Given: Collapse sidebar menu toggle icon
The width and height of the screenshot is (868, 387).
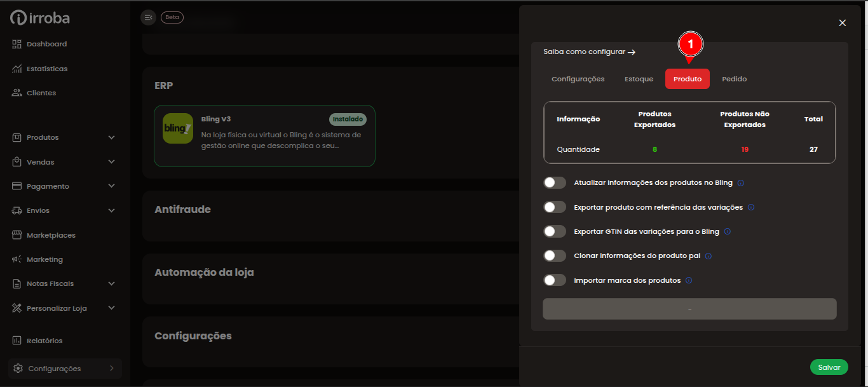Looking at the screenshot, I should [x=148, y=18].
